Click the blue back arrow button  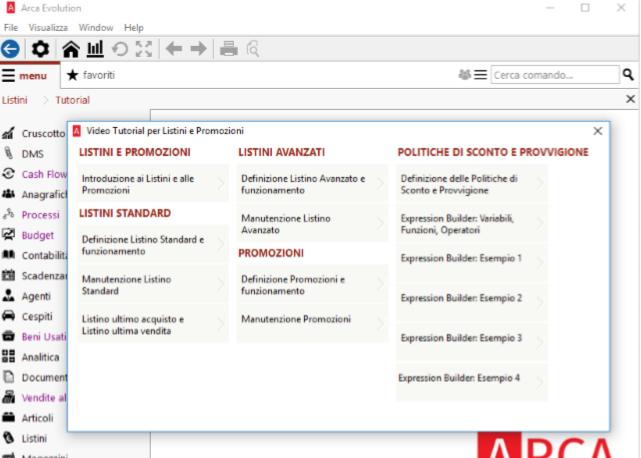(10, 49)
